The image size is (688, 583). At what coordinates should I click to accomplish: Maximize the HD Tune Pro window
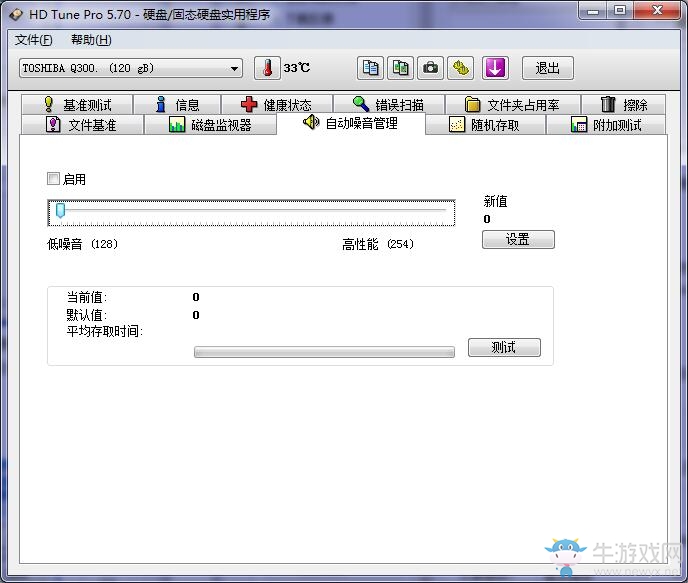(620, 11)
